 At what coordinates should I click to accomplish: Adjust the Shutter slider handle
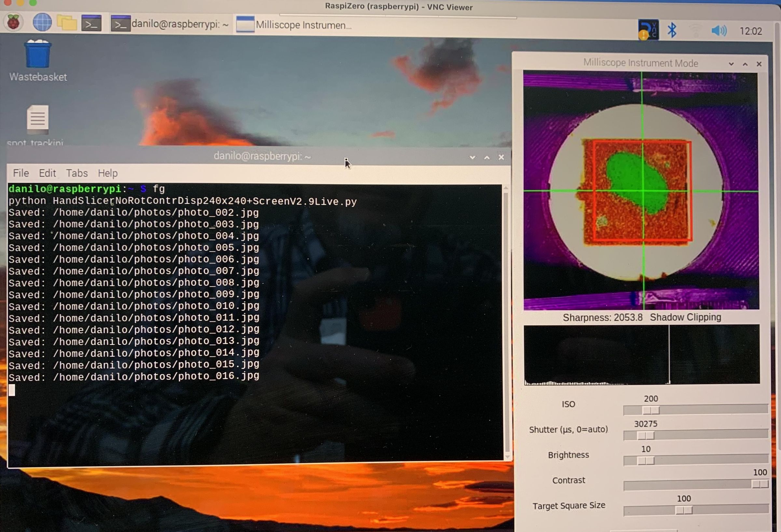646,436
